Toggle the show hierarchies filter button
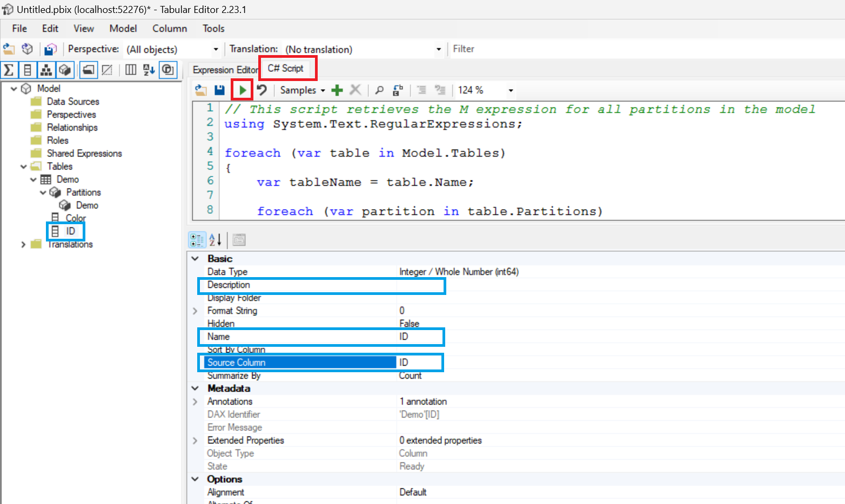 click(x=46, y=70)
